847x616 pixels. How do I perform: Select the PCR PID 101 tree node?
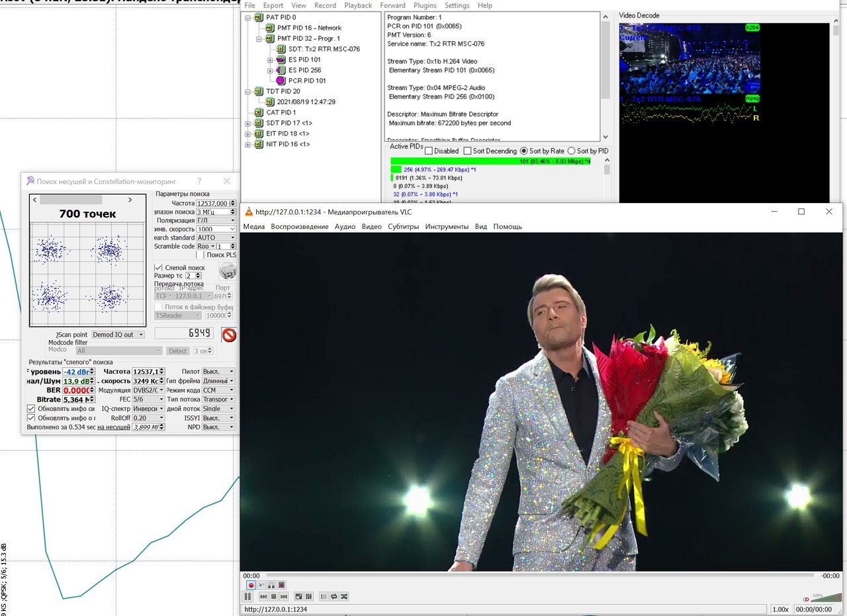[x=307, y=81]
